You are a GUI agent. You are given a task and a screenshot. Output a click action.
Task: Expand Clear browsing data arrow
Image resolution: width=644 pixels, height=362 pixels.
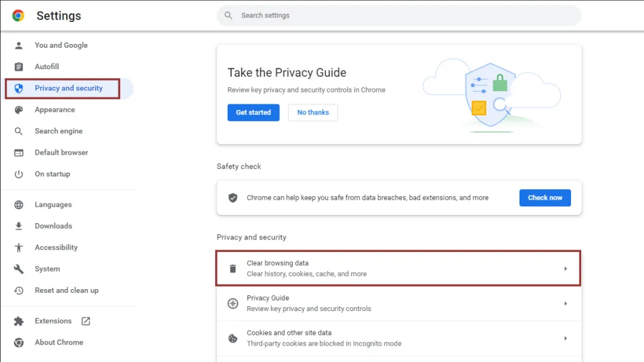point(565,268)
